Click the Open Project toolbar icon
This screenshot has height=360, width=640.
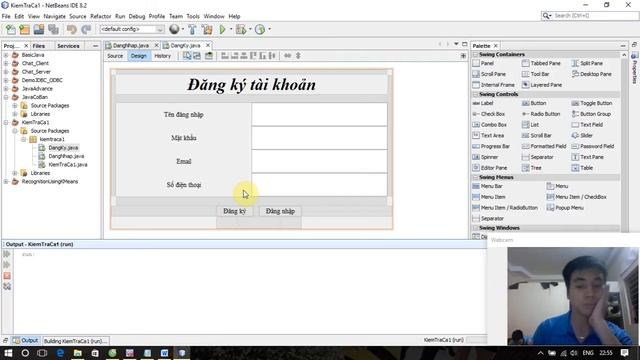(x=39, y=29)
